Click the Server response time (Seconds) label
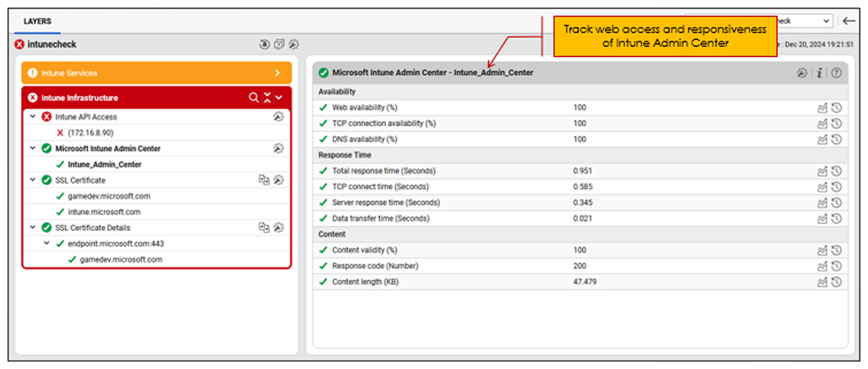 click(386, 203)
